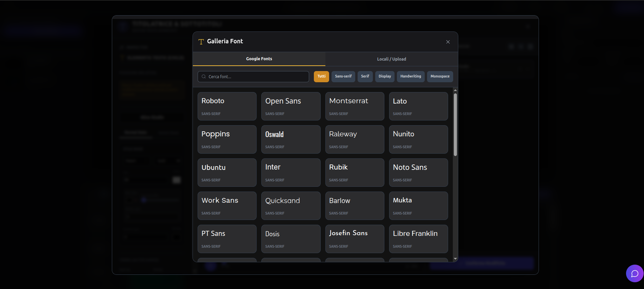Select the Oswald font card
Image resolution: width=644 pixels, height=289 pixels.
[290, 139]
